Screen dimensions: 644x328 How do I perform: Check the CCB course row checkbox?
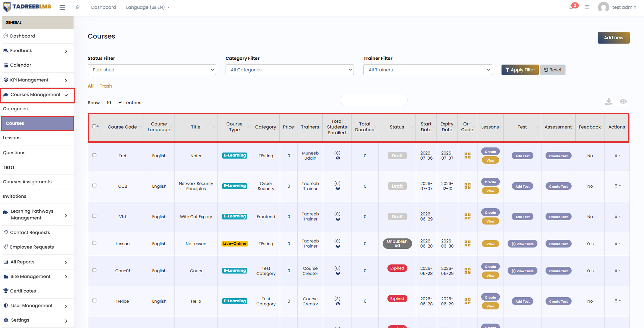click(94, 186)
